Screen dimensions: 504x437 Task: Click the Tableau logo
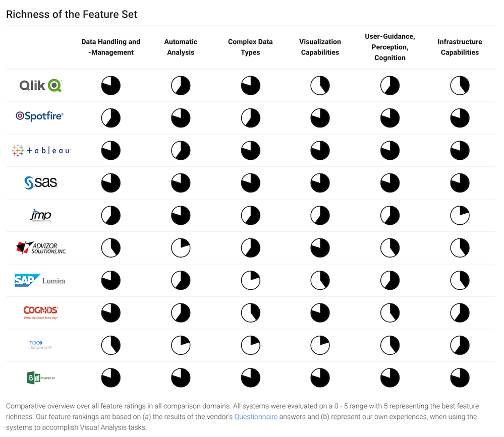click(x=41, y=150)
